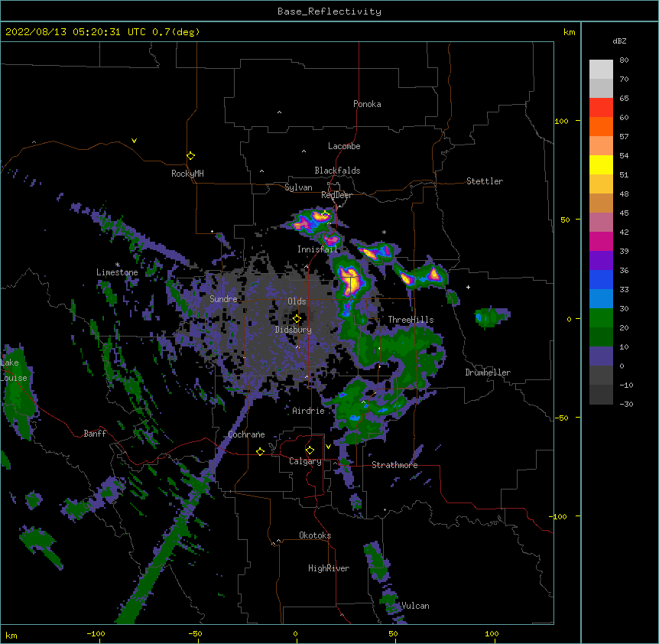Click the red 65 dBZ legend color
The height and width of the screenshot is (644, 659).
point(601,108)
